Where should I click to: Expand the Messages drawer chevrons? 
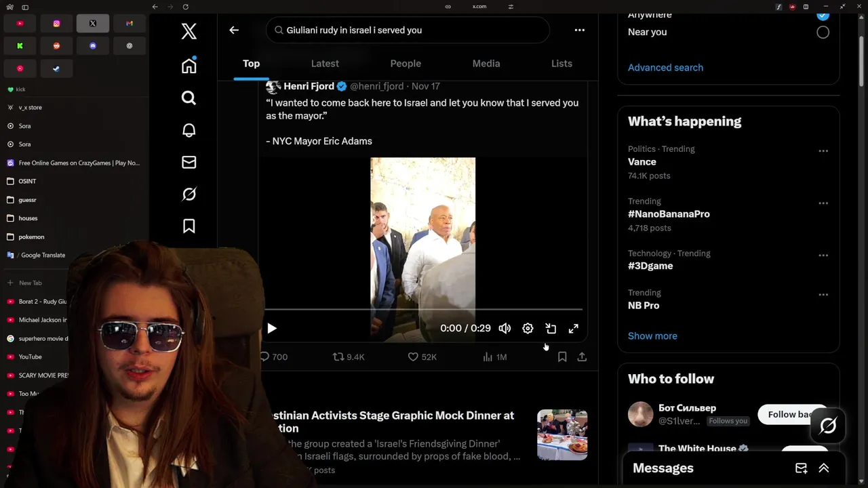(x=824, y=468)
